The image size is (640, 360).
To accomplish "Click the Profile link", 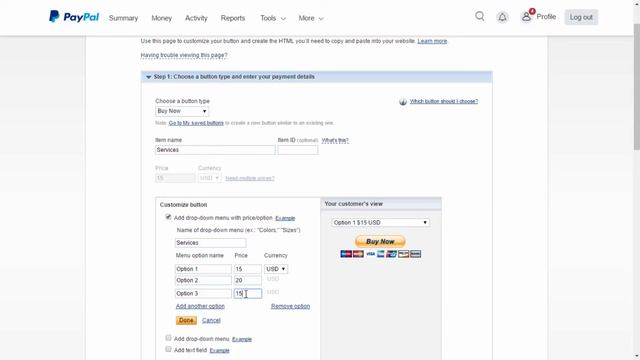I will (x=546, y=16).
